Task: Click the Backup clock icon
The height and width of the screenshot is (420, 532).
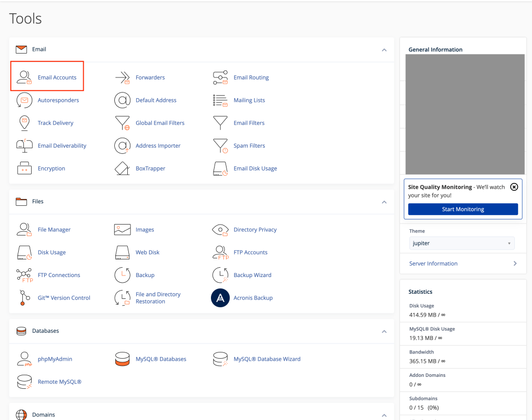Action: (123, 275)
